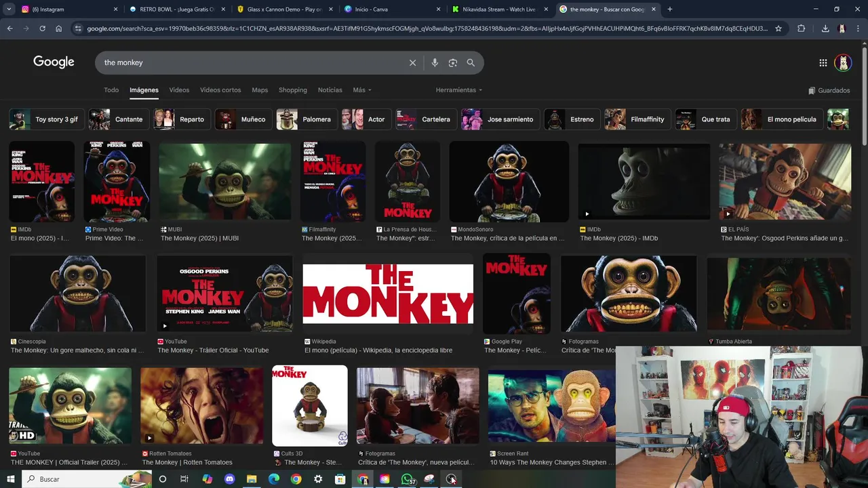Bookmark this page with the star icon
The image size is (868, 488).
pyautogui.click(x=778, y=28)
